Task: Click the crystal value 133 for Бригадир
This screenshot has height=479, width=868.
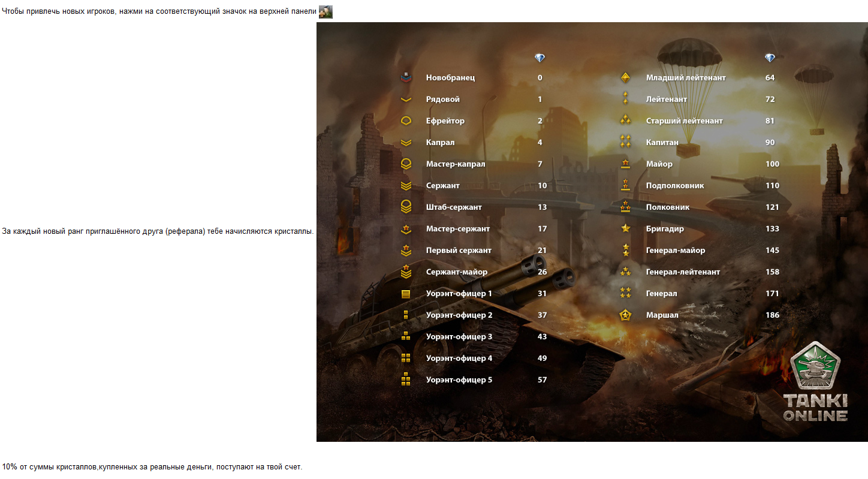Action: click(773, 229)
